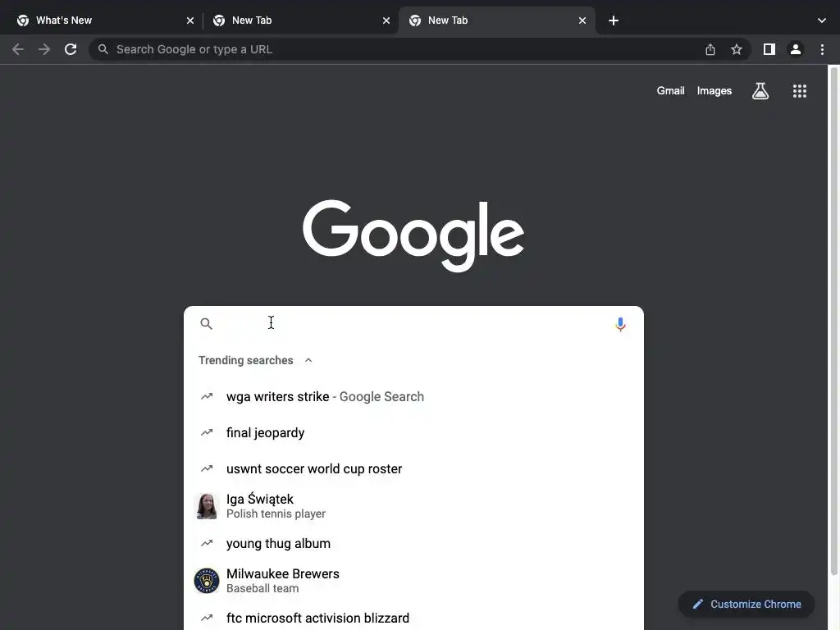The width and height of the screenshot is (840, 630).
Task: Click the Trending searches heading
Action: 245,360
